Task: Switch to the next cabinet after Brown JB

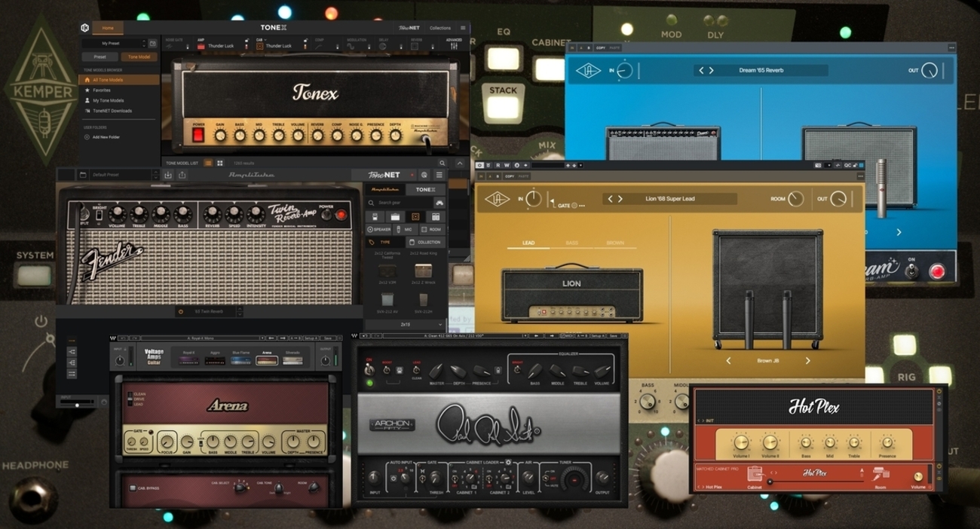Action: point(807,361)
